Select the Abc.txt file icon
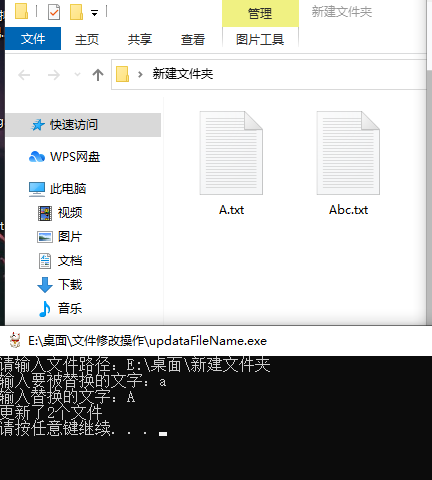 click(x=348, y=153)
